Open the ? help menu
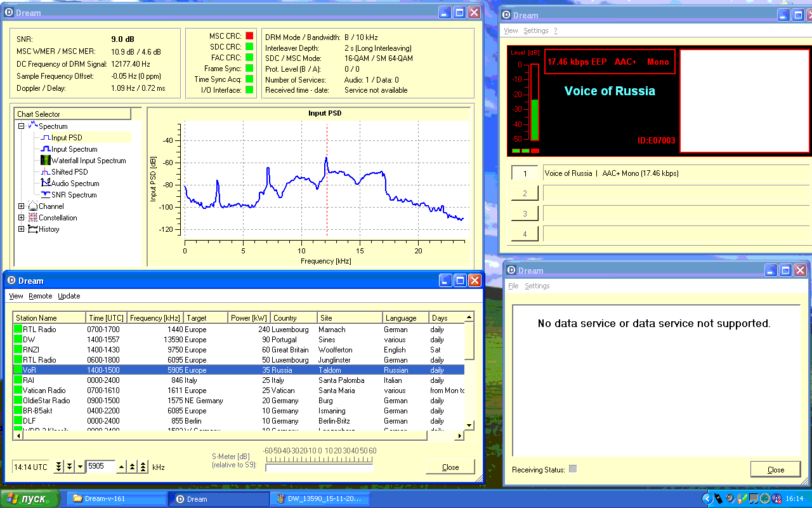The width and height of the screenshot is (812, 508). click(556, 30)
